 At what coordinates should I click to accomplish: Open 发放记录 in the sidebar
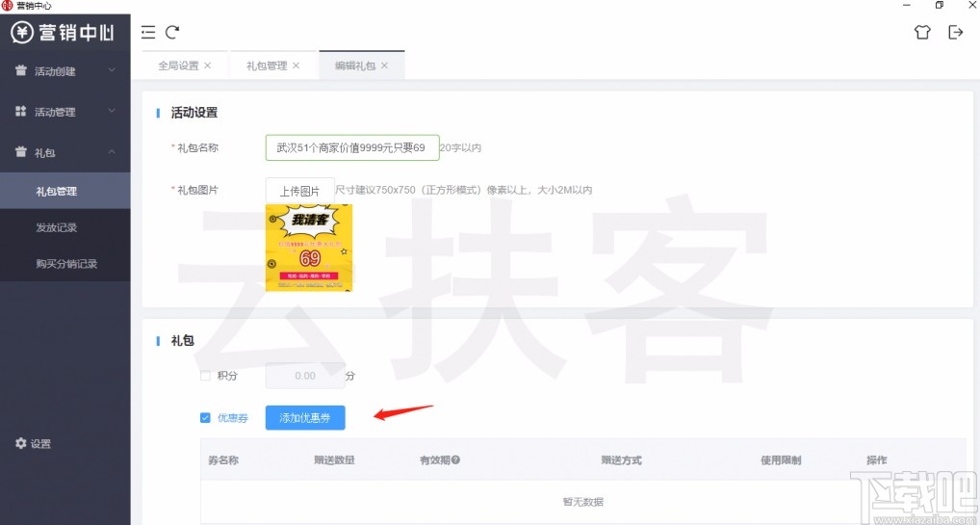click(65, 227)
